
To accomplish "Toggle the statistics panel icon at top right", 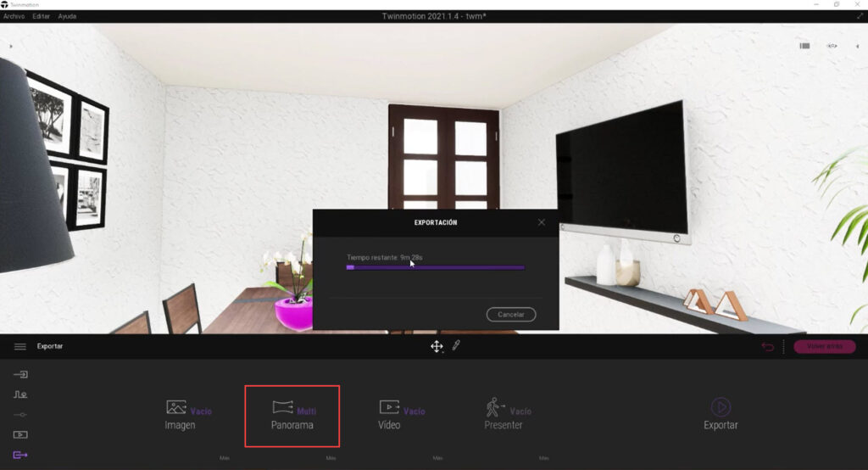I will pyautogui.click(x=804, y=46).
